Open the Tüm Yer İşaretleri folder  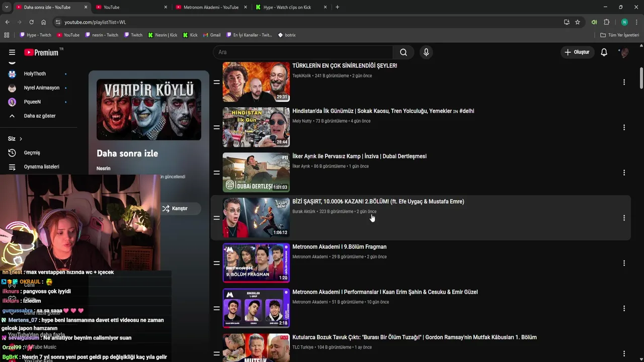click(620, 35)
